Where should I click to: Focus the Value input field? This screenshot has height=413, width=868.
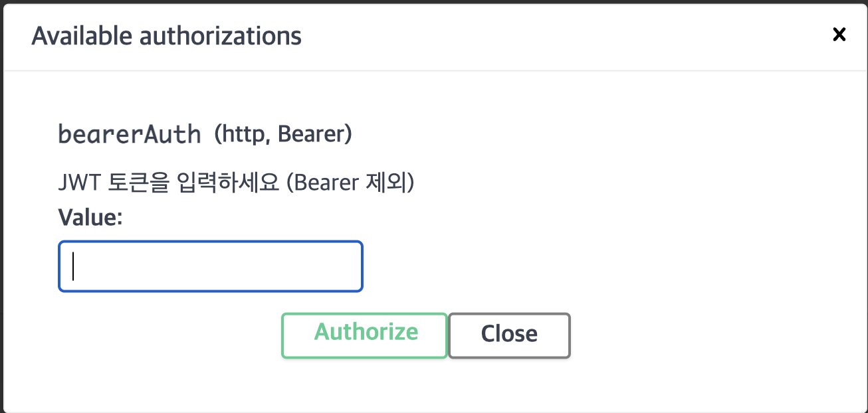click(211, 266)
